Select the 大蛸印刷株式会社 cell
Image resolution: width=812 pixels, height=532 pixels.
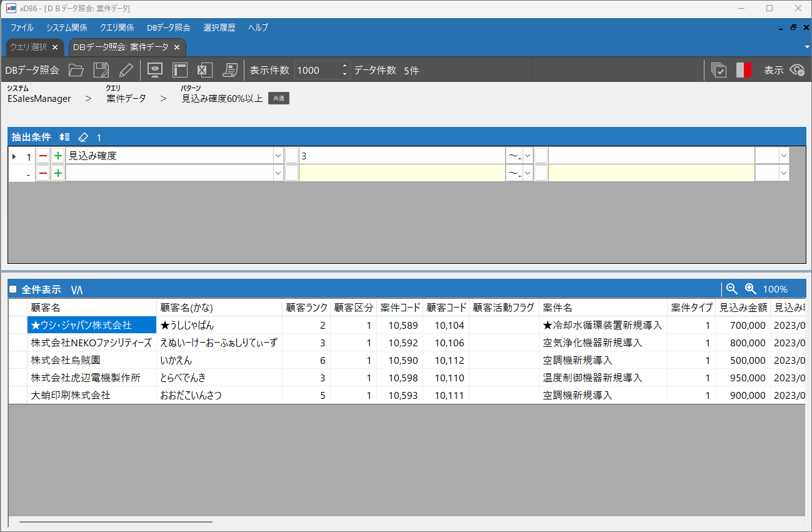coord(92,395)
